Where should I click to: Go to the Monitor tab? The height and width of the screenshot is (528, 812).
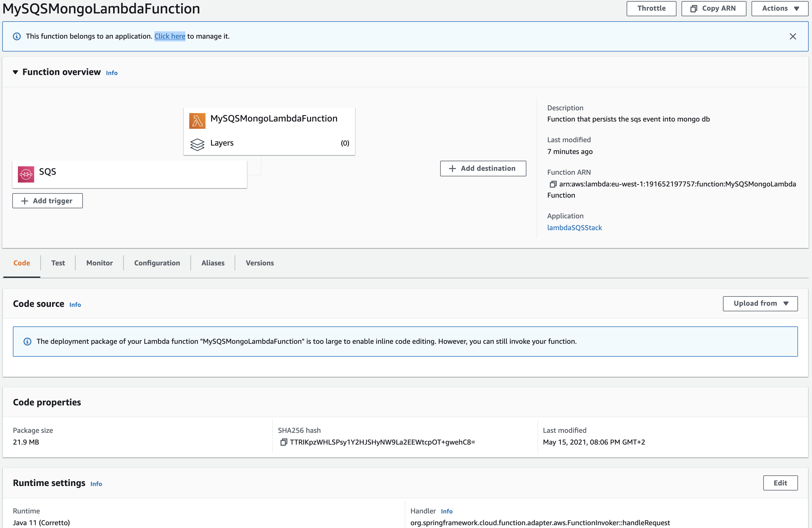point(99,263)
